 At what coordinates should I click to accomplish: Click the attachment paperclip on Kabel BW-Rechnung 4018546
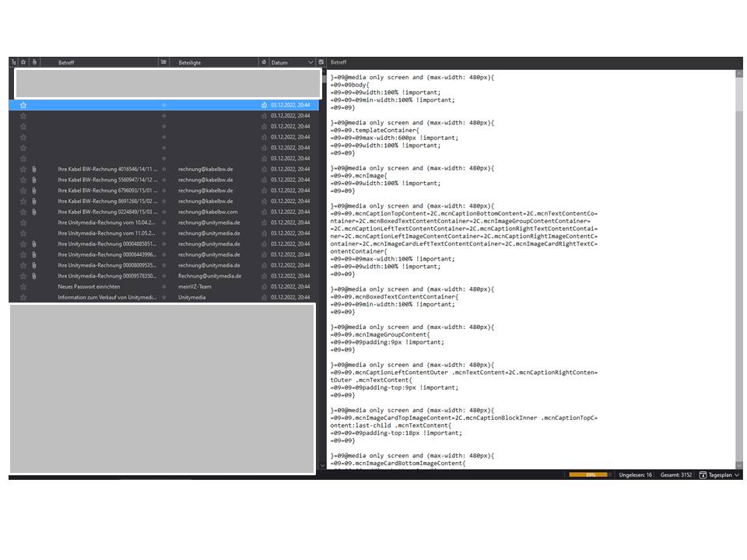pyautogui.click(x=34, y=169)
